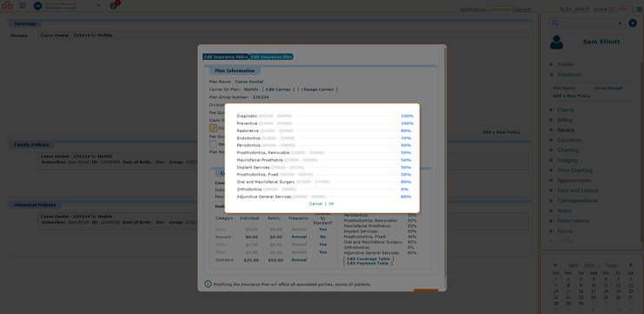Click the info icon beside the modification warning

coord(209,284)
